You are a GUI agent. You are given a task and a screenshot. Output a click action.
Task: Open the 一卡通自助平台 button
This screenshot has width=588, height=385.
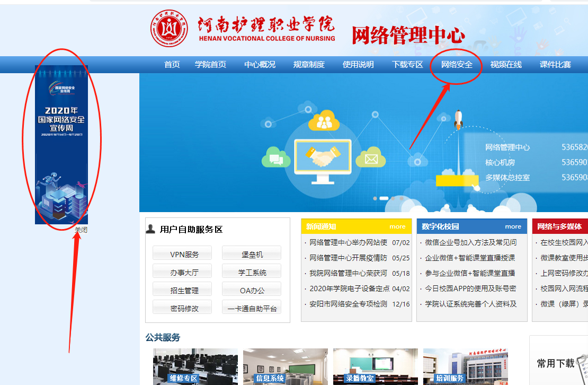[x=252, y=308]
